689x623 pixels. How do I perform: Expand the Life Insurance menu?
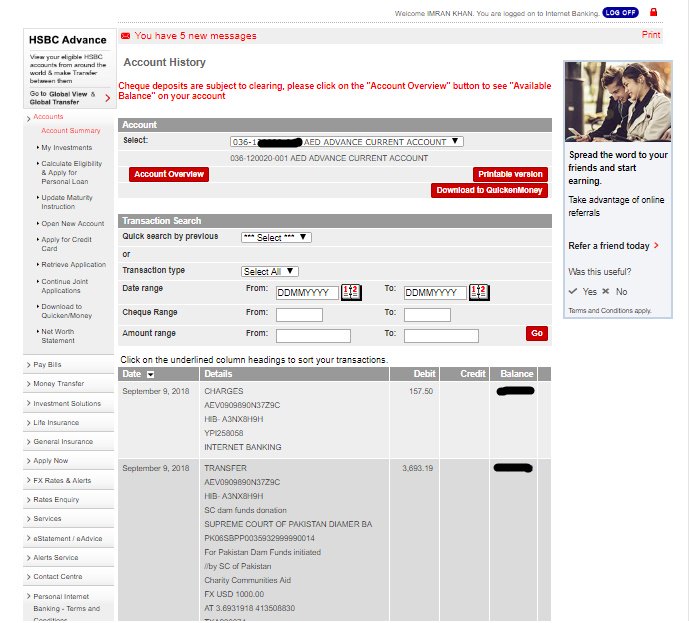pos(56,422)
